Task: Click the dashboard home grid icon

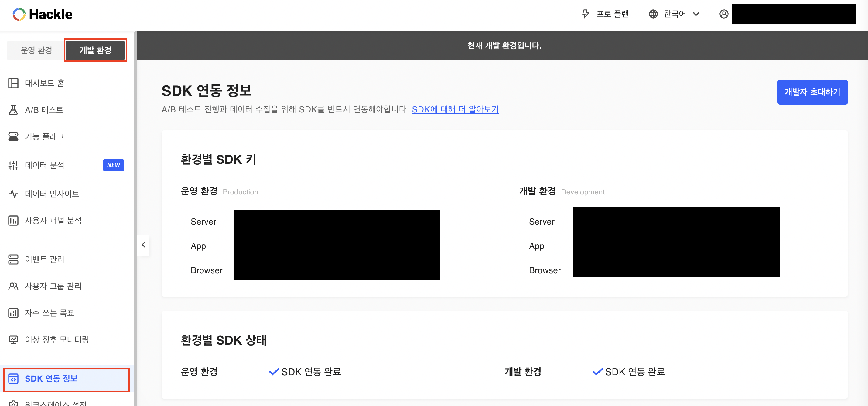Action: [13, 83]
